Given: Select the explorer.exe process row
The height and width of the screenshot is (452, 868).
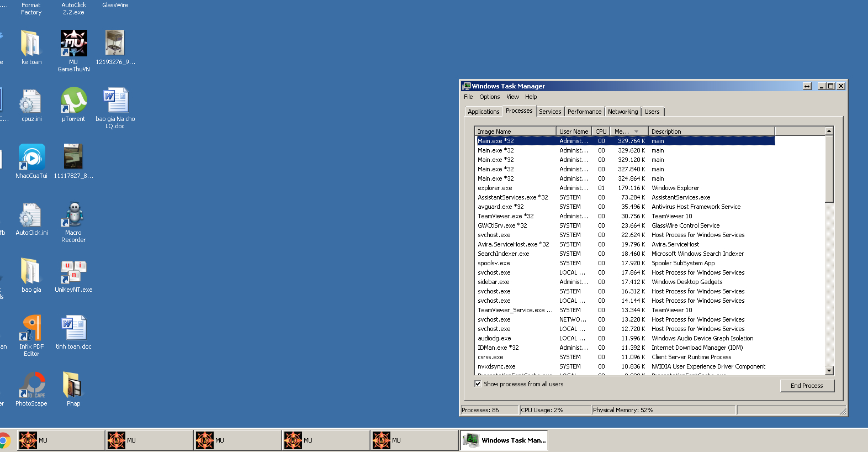Looking at the screenshot, I should (626, 188).
